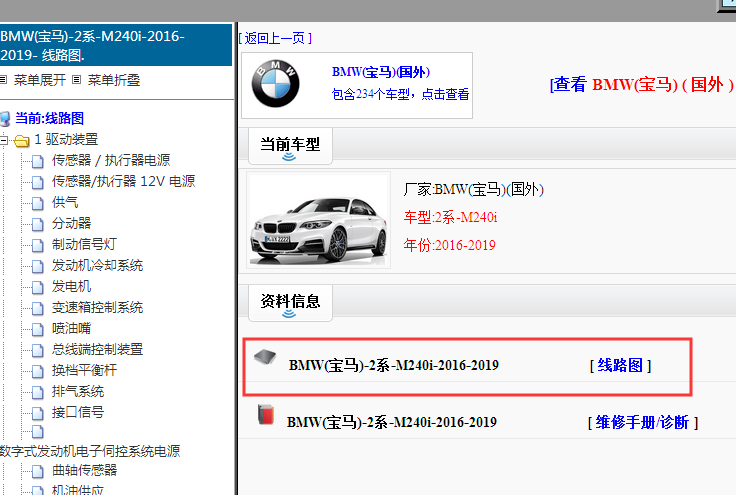The width and height of the screenshot is (736, 495).
Task: Click the 菜单折叠 collapse-menu icon
Action: [x=77, y=80]
